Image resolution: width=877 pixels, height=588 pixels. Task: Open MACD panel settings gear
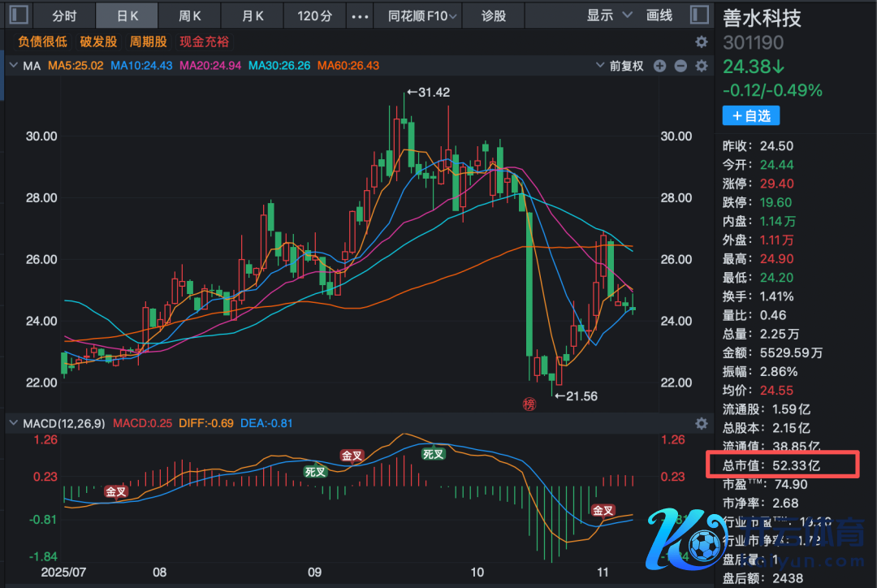pos(702,423)
